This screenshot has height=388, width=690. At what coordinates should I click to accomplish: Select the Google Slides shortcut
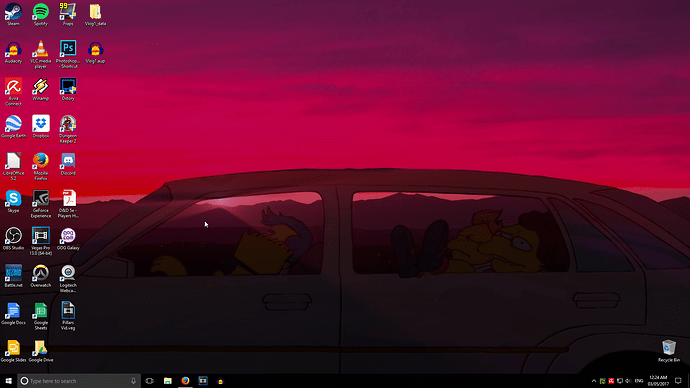pyautogui.click(x=13, y=351)
